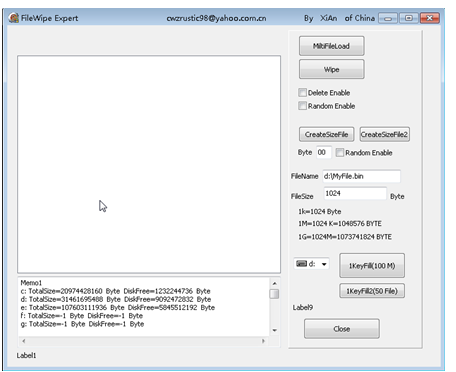The image size is (456, 372).
Task: Click the large empty file list box
Action: (x=149, y=164)
